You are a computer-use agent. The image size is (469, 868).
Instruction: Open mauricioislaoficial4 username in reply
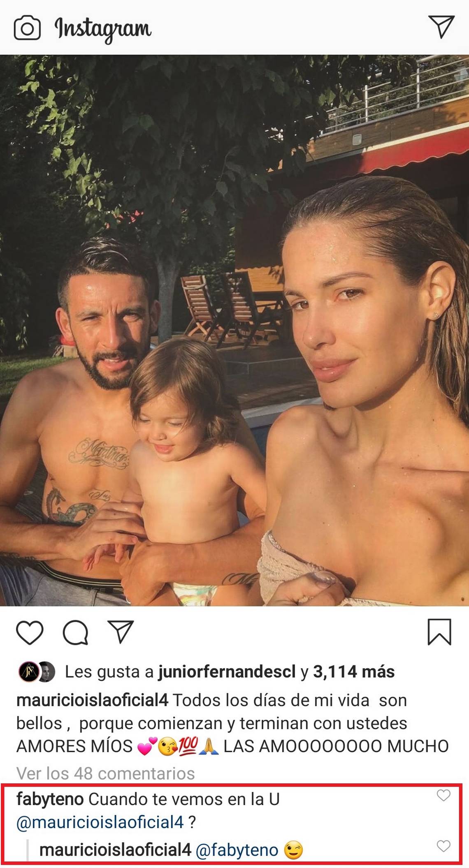(x=116, y=850)
